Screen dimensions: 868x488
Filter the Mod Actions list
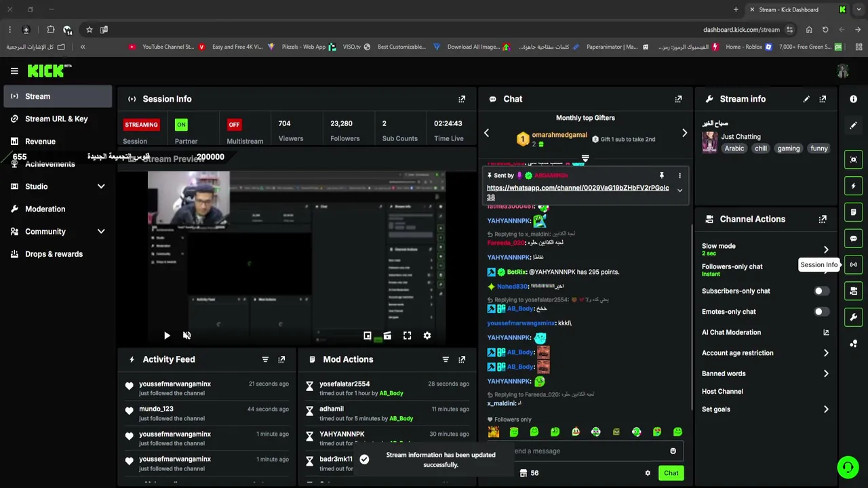pyautogui.click(x=446, y=359)
